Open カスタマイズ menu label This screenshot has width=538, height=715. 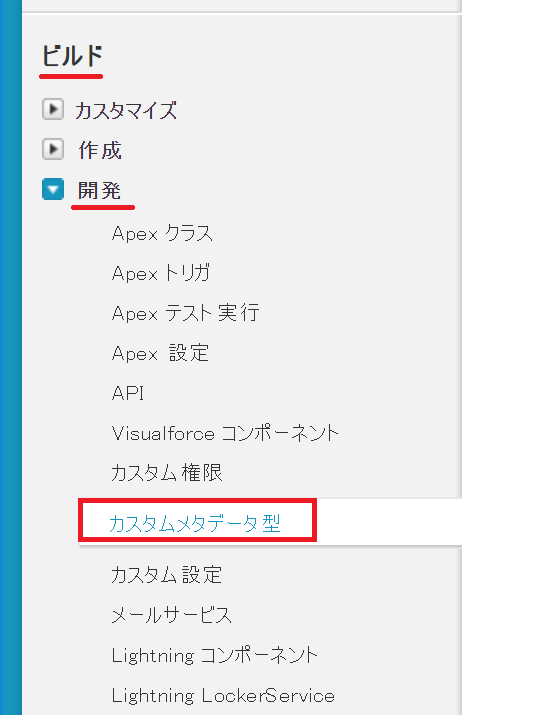coord(126,110)
